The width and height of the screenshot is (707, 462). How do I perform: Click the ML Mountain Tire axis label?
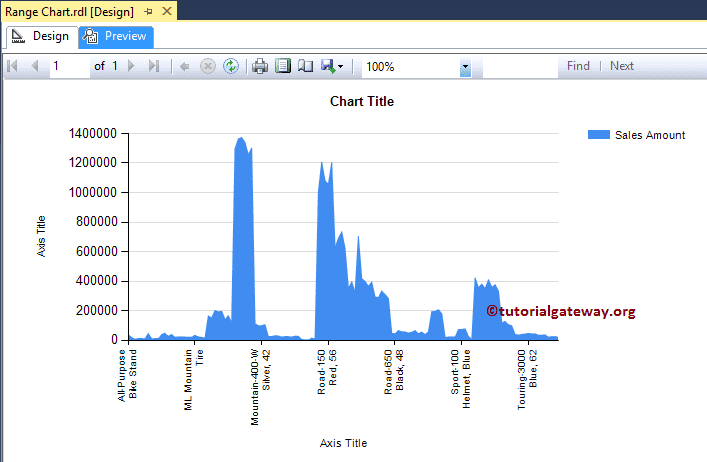point(194,380)
